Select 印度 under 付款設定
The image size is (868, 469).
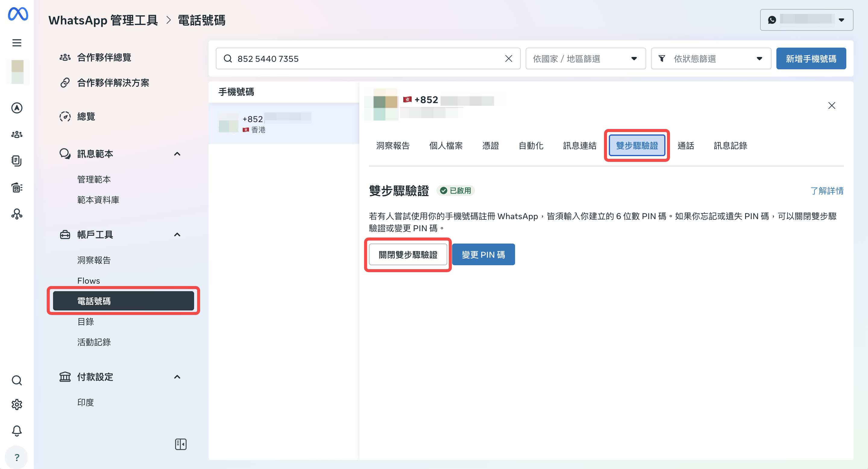coord(86,402)
